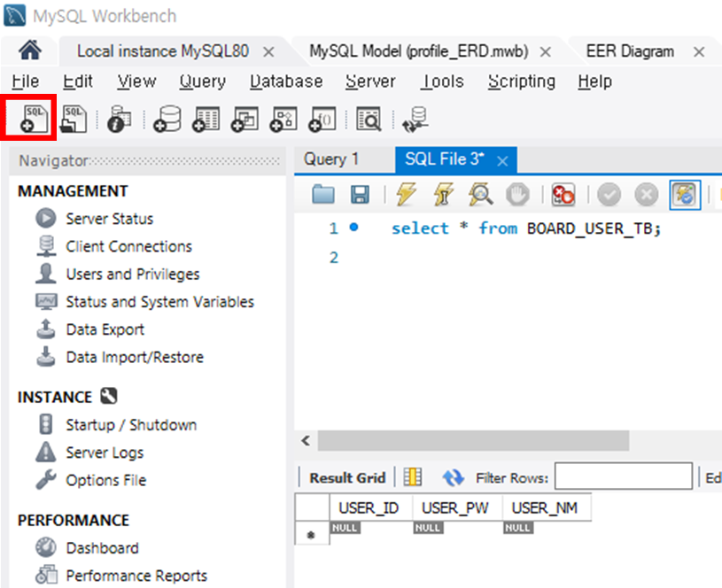Execute the SQL script lightning icon
Screen dimensions: 722x588
pyautogui.click(x=406, y=194)
